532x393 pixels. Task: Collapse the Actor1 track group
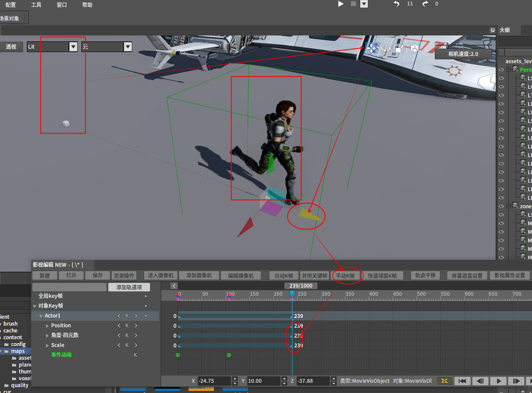tap(41, 316)
